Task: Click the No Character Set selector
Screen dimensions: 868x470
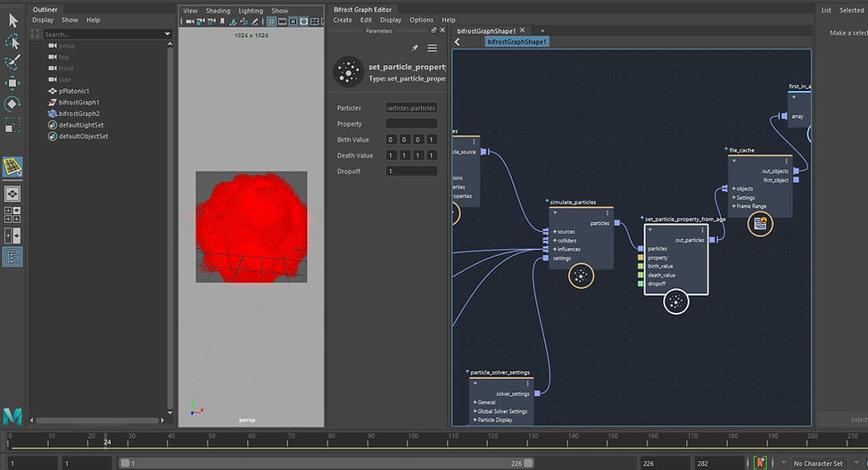Action: [x=818, y=464]
